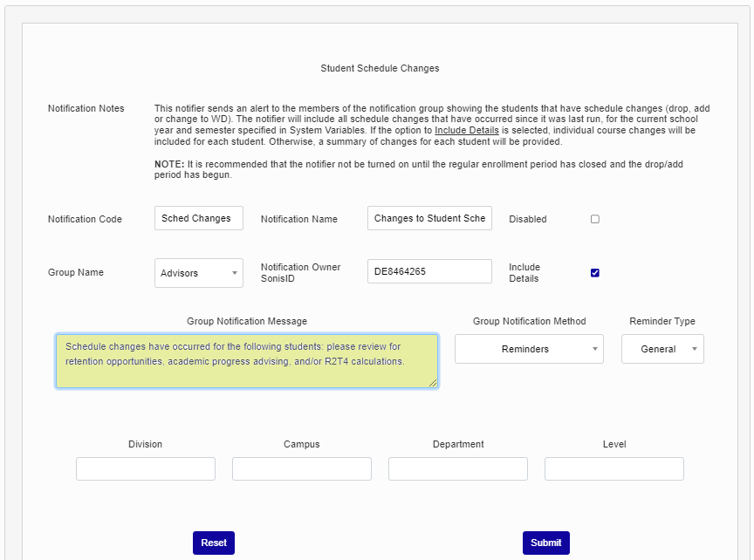
Task: Select Reminders from Group Notification Method
Action: click(x=529, y=349)
